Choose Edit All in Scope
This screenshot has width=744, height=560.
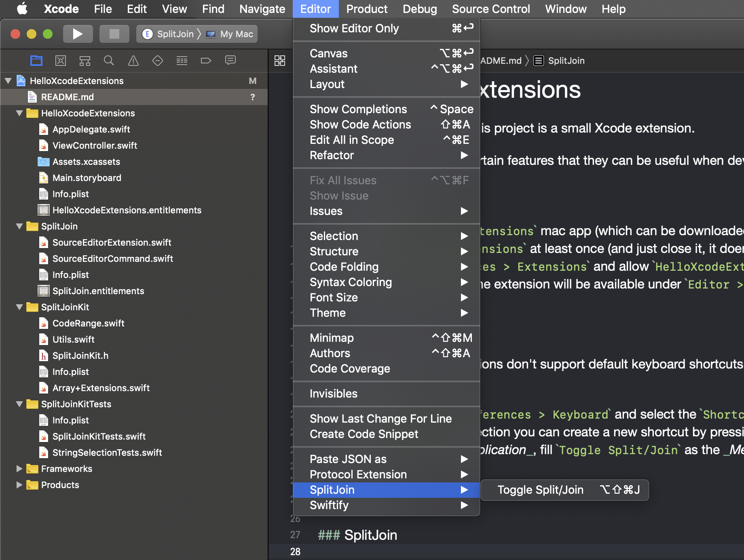click(386, 140)
